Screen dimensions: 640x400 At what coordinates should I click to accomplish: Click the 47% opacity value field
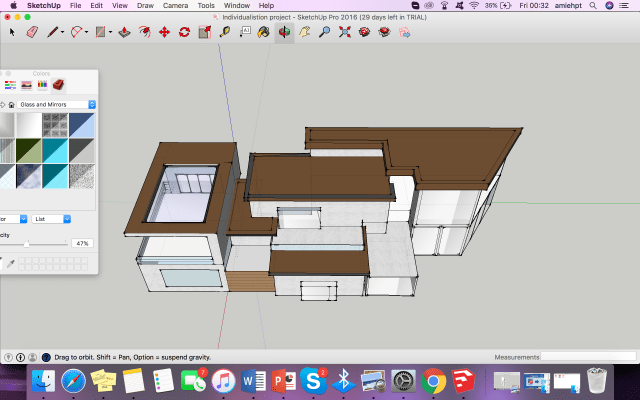coord(82,243)
